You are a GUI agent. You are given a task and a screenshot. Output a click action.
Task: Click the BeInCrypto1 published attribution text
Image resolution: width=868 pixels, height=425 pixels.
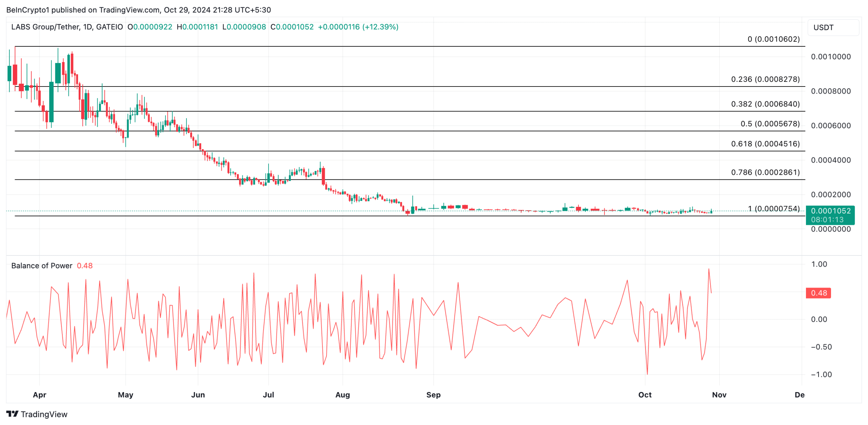pos(138,10)
